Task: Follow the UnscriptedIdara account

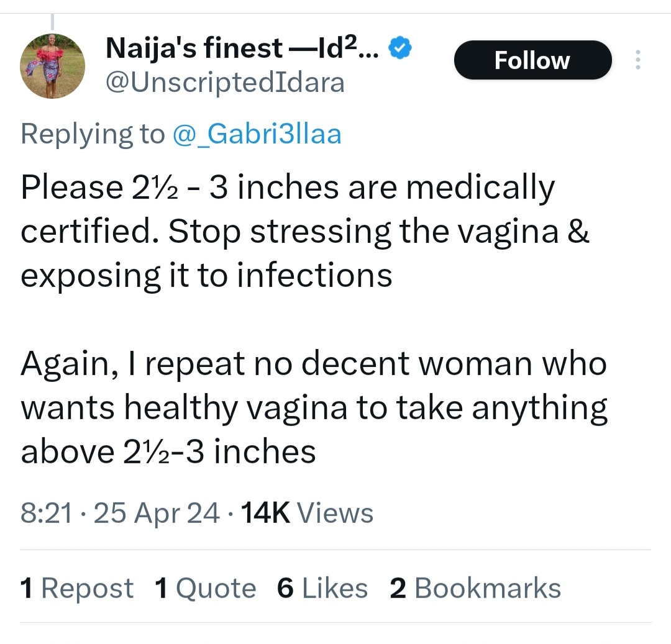Action: pos(532,60)
